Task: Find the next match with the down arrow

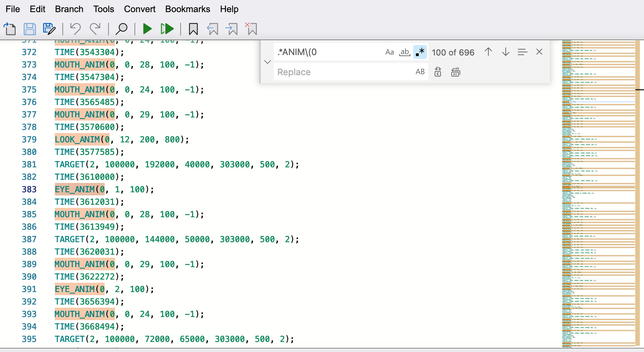Action: point(506,52)
